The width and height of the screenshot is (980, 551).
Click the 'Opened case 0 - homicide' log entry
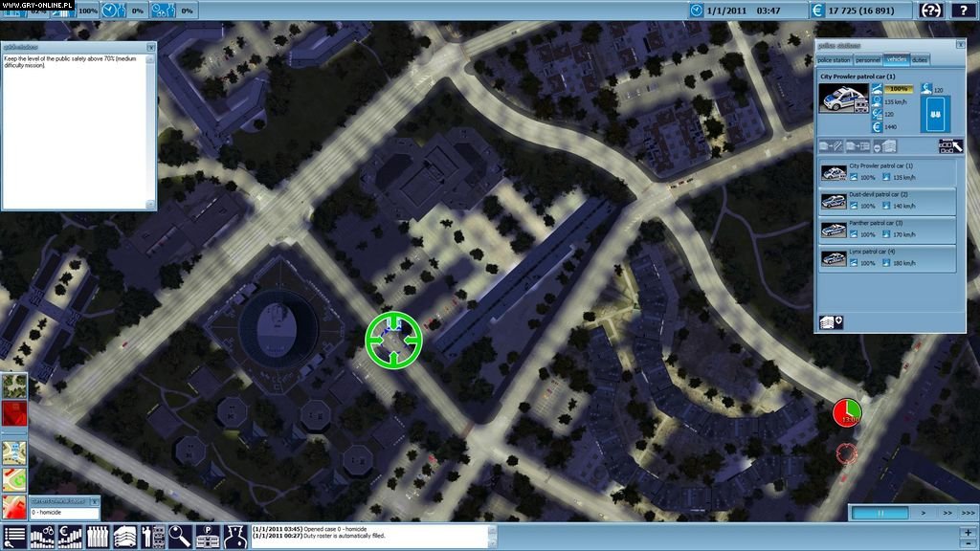pos(310,529)
